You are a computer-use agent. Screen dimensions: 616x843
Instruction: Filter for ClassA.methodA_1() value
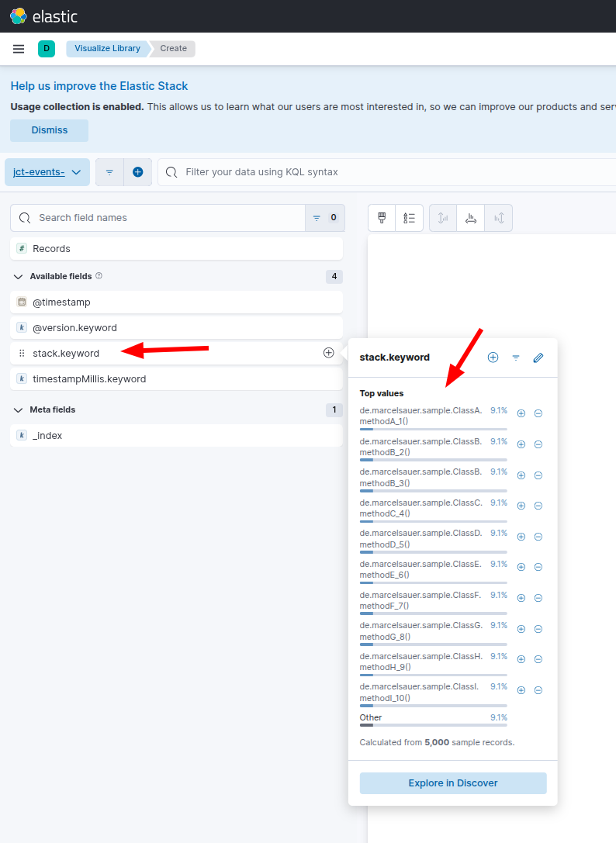[521, 413]
